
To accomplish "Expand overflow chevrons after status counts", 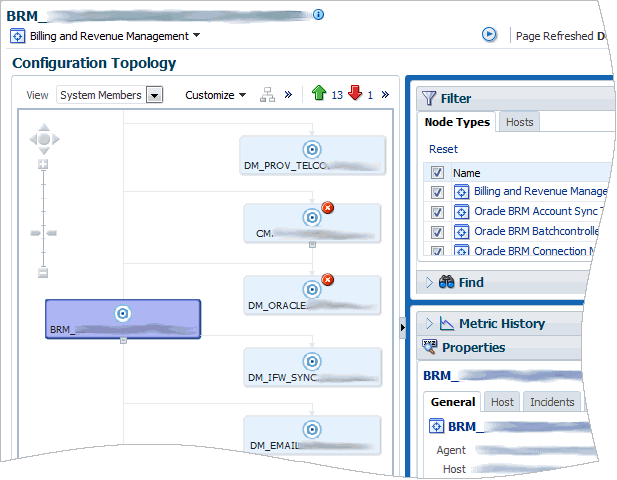I will click(x=385, y=95).
